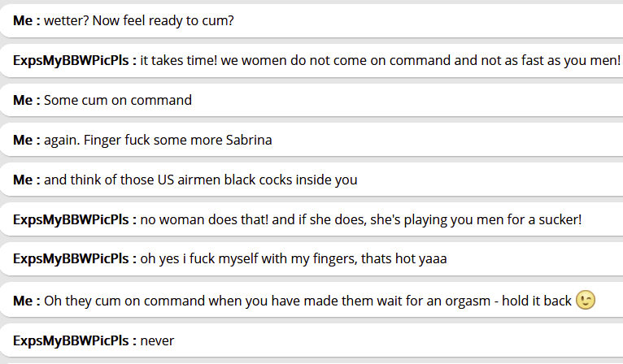Image resolution: width=623 pixels, height=364 pixels.
Task: Click username on "no woman does that!" message
Action: [x=74, y=219]
